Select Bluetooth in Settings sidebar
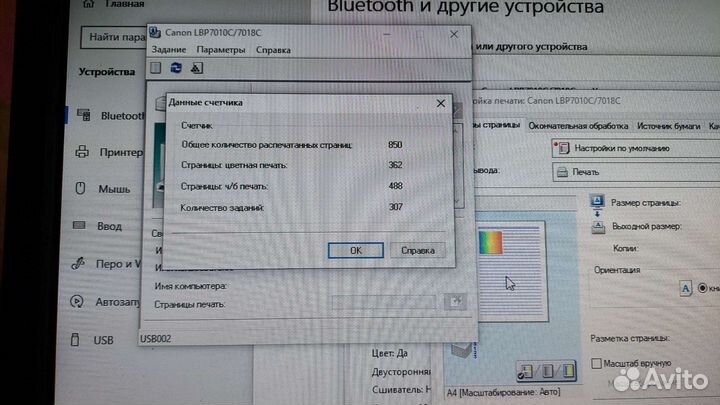Viewport: 720px width, 405px height. coord(110,115)
